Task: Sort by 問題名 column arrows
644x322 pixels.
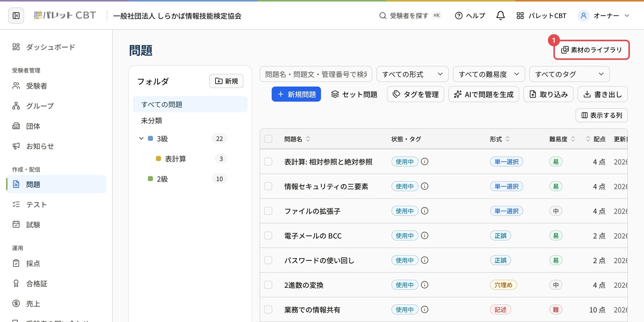Action: click(308, 139)
